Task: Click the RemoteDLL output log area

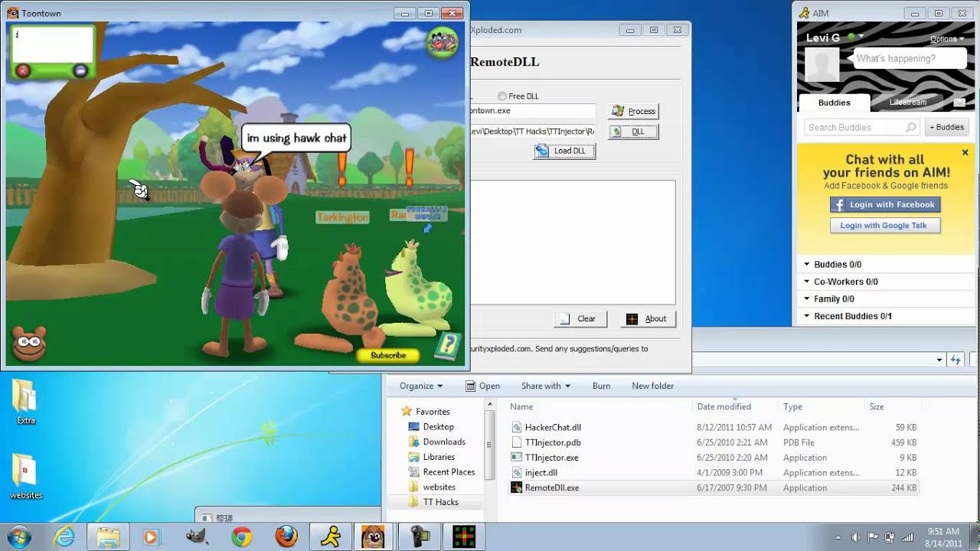Action: click(573, 243)
